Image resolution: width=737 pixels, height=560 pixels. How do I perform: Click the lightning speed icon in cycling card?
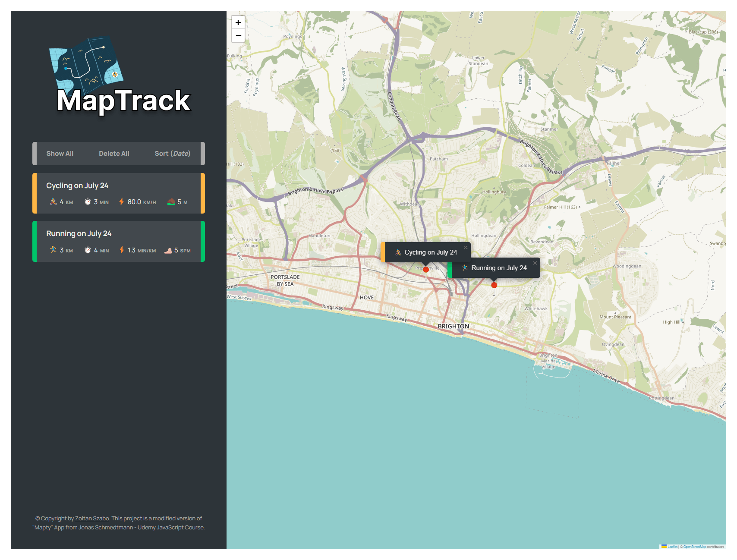[122, 202]
